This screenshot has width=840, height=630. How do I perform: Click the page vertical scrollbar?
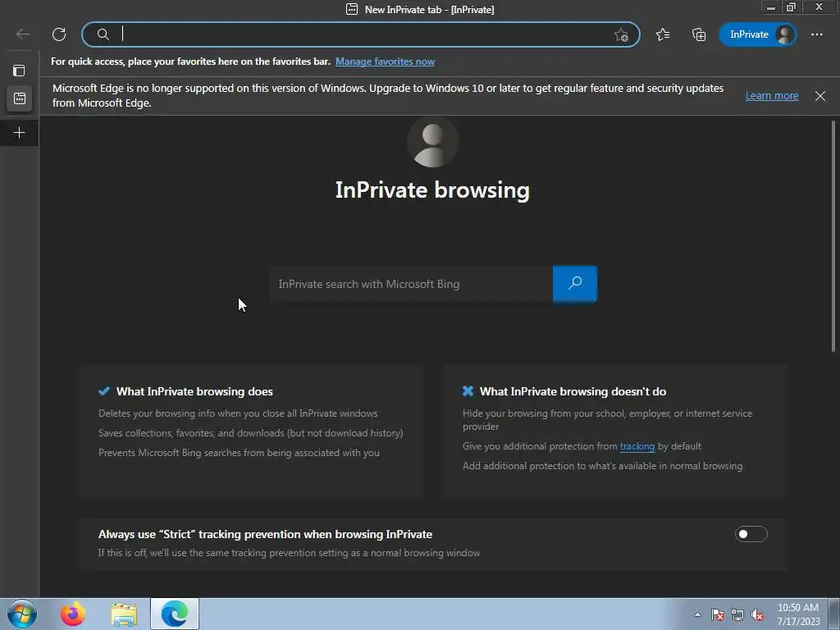(x=833, y=237)
